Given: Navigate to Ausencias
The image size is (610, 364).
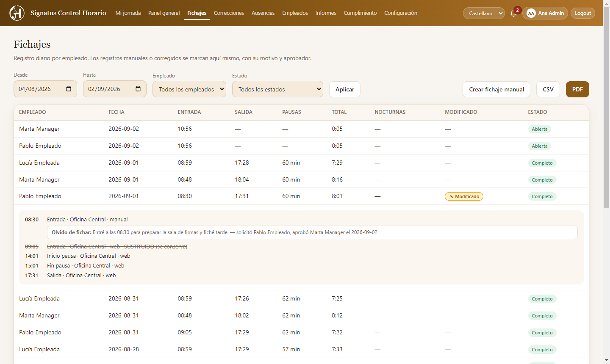Looking at the screenshot, I should click(x=263, y=13).
